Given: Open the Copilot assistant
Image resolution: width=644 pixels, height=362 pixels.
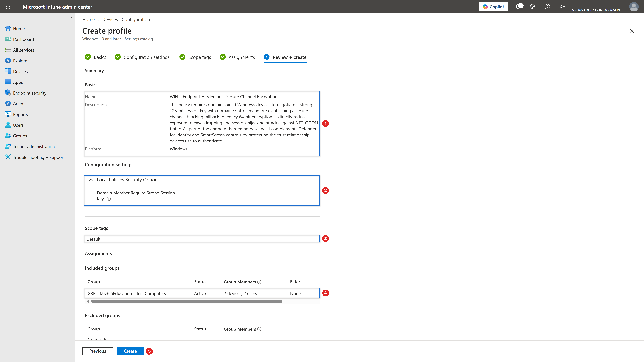Looking at the screenshot, I should pyautogui.click(x=493, y=7).
